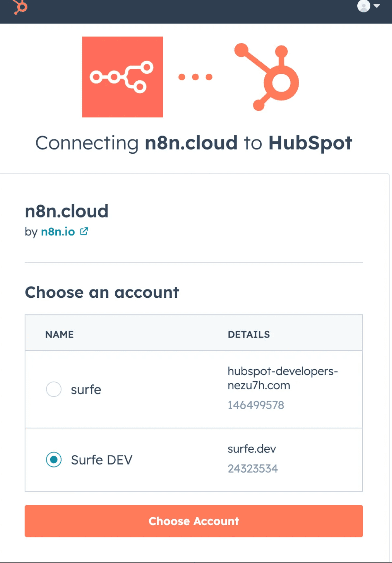Select the Surfe DEV account radio button
The width and height of the screenshot is (392, 563).
pos(54,460)
